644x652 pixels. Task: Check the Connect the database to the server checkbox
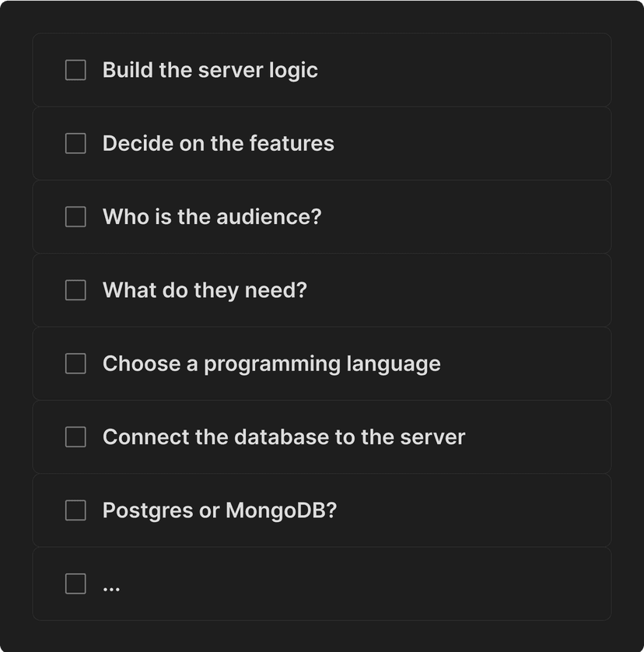[x=75, y=436]
